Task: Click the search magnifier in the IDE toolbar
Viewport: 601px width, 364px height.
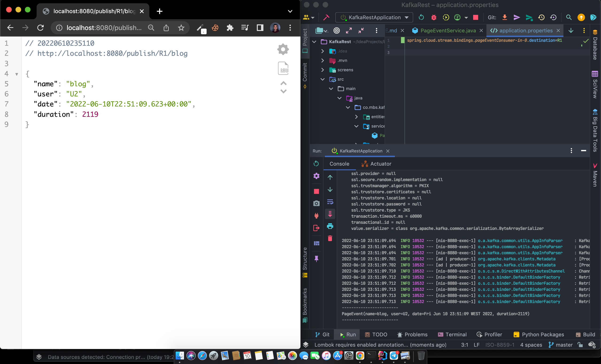Action: pos(569,17)
